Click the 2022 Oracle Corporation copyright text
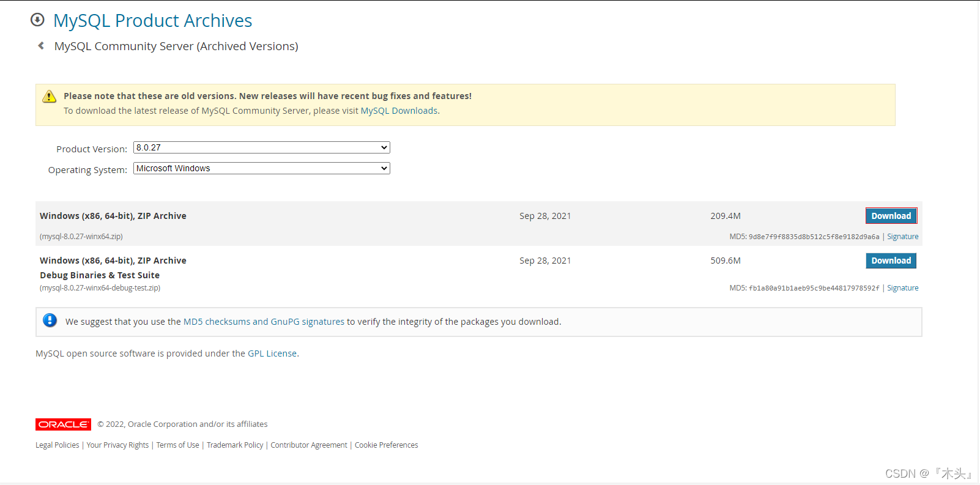 coord(182,424)
